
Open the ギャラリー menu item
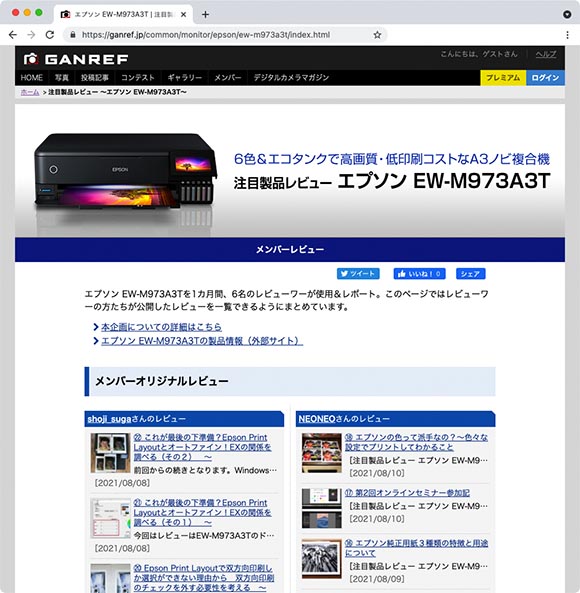pyautogui.click(x=185, y=78)
